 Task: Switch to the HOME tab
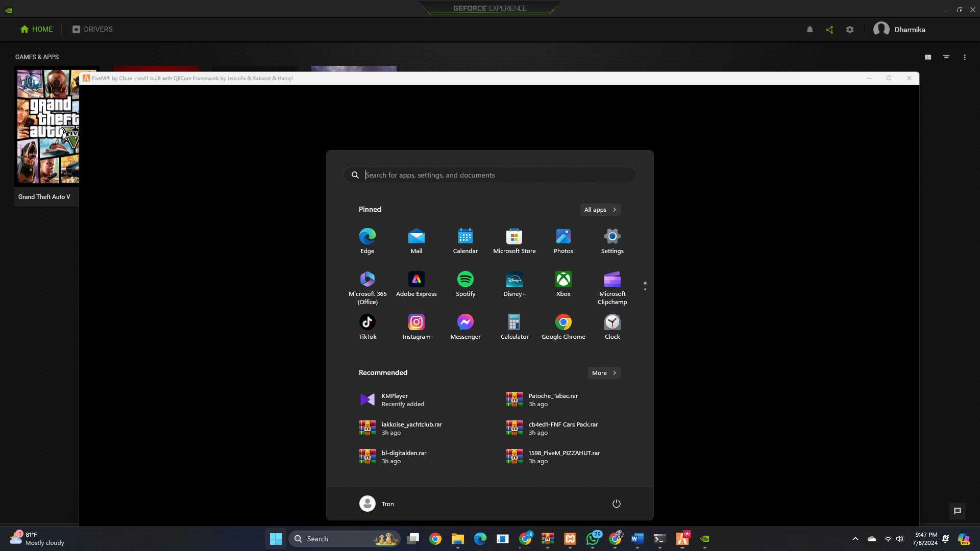coord(36,29)
